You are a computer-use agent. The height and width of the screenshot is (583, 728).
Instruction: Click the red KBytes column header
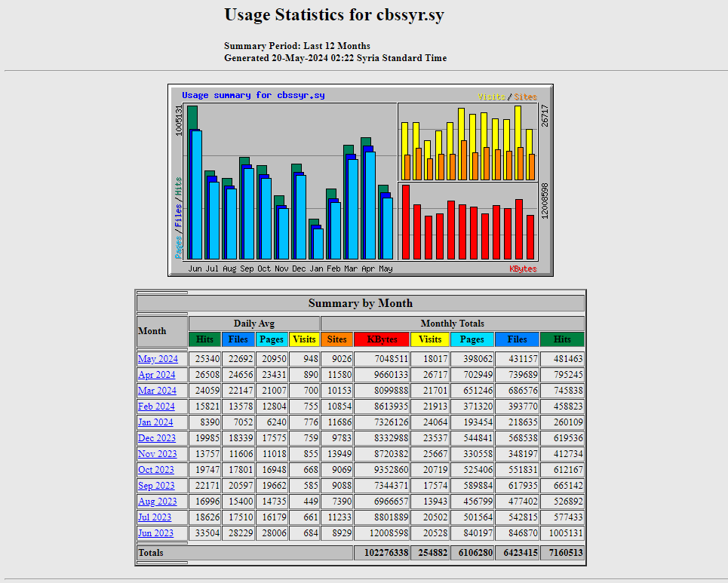pos(382,339)
